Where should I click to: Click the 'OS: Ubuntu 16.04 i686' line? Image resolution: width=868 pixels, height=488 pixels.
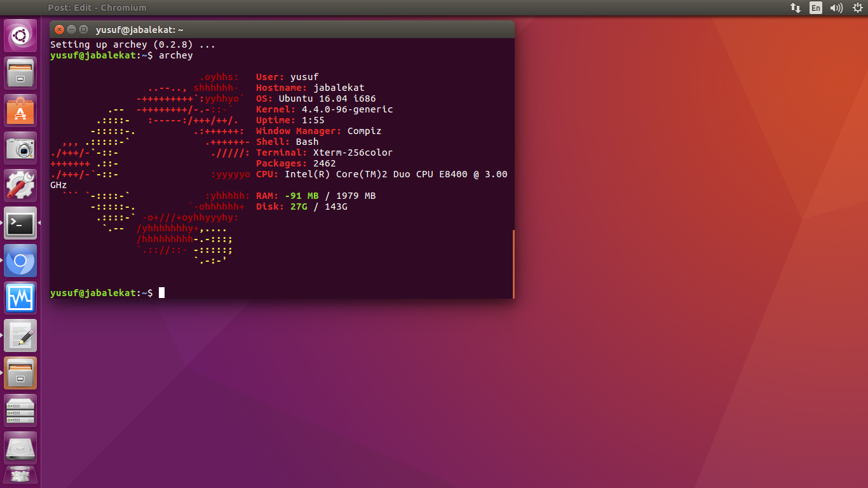[316, 98]
